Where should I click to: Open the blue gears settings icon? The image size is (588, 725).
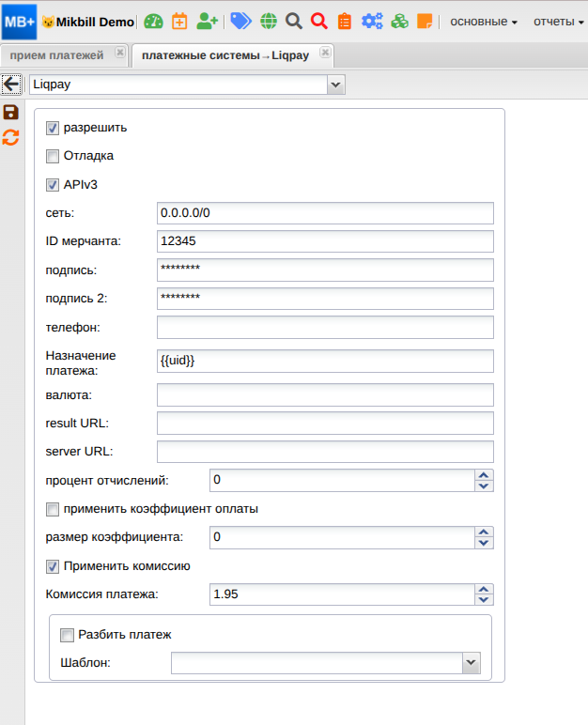[x=372, y=22]
